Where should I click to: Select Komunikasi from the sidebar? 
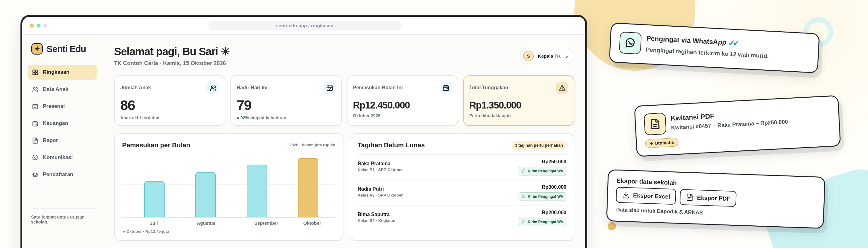62,157
